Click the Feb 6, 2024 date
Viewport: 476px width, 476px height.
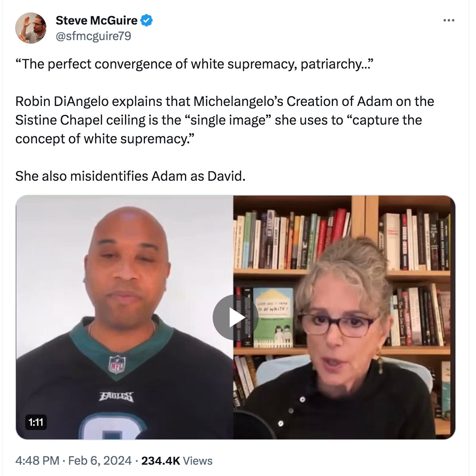[x=100, y=461]
